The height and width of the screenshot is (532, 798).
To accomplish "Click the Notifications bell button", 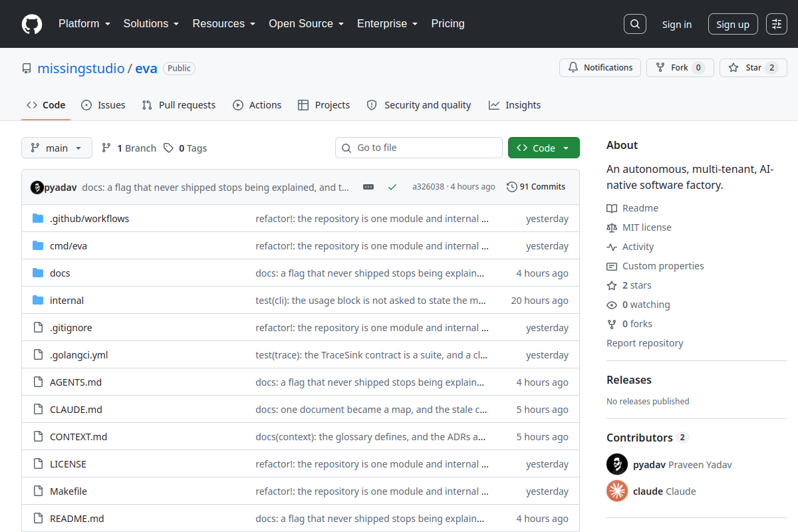I will pyautogui.click(x=600, y=68).
